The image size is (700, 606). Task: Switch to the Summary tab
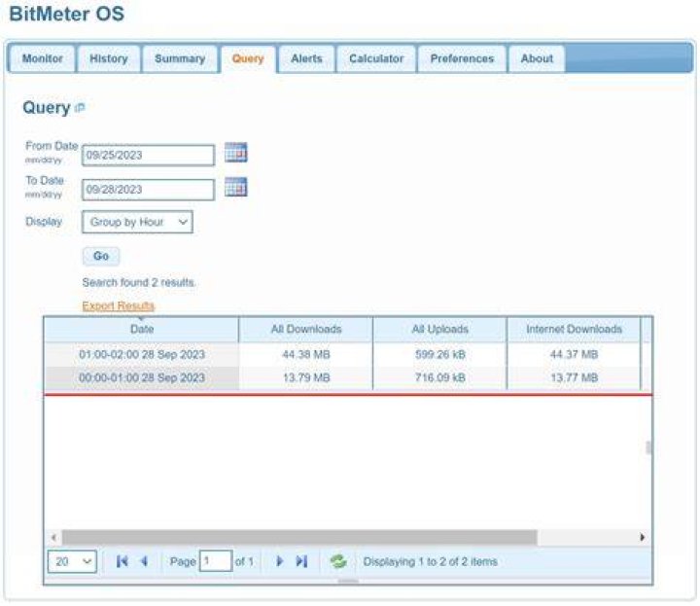click(180, 59)
